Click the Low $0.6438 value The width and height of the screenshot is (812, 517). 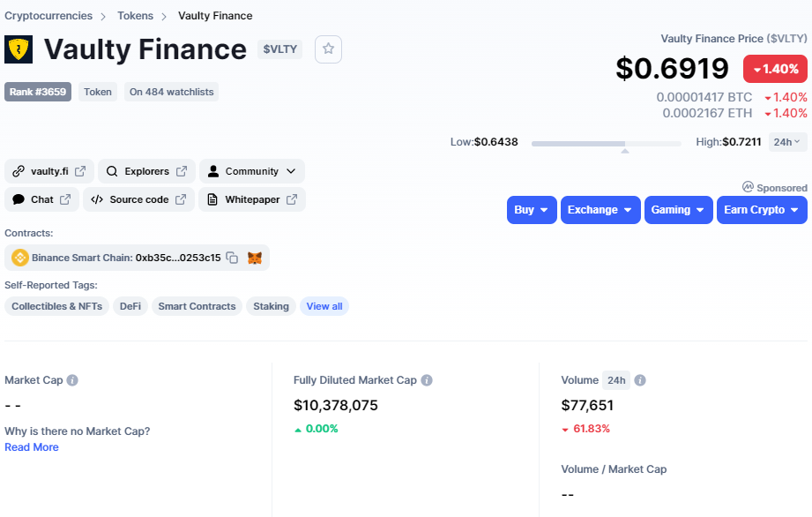point(496,142)
